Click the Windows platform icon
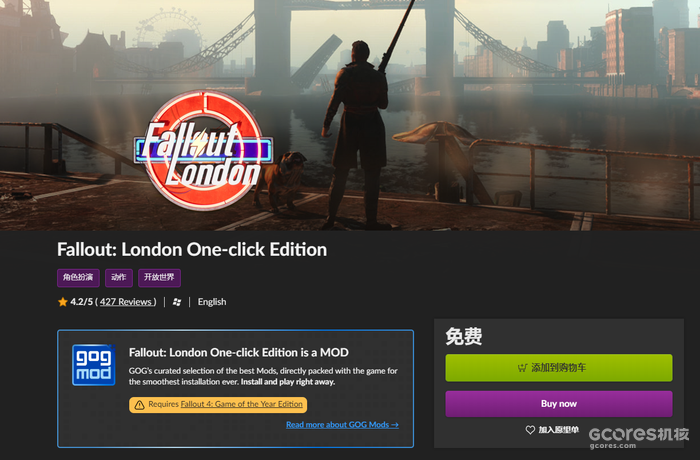The height and width of the screenshot is (460, 700). point(177,302)
